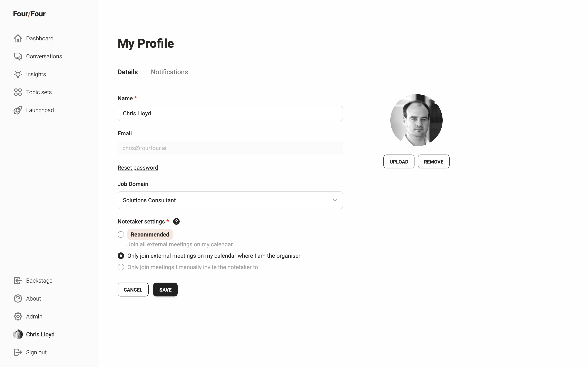Click into the Name input field

[x=230, y=113]
